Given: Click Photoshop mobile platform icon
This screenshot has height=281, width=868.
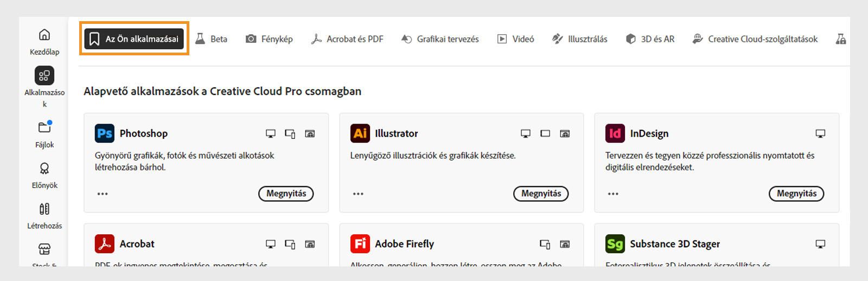Looking at the screenshot, I should pos(290,133).
